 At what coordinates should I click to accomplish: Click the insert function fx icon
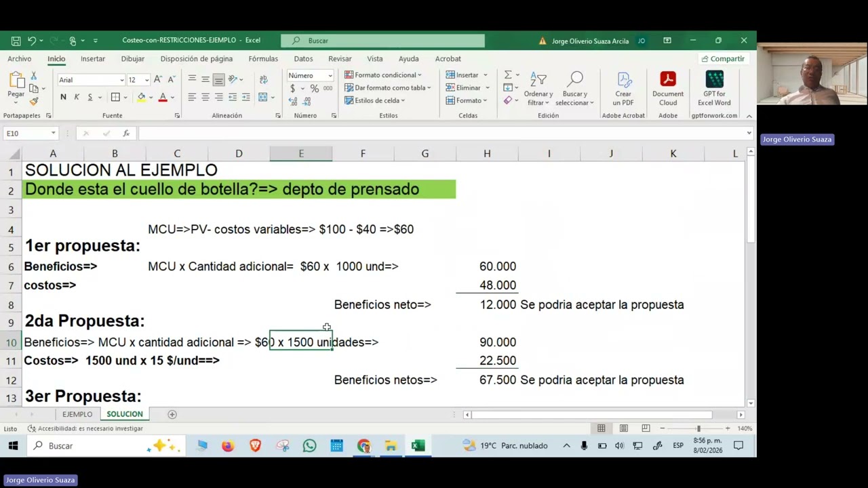[126, 134]
